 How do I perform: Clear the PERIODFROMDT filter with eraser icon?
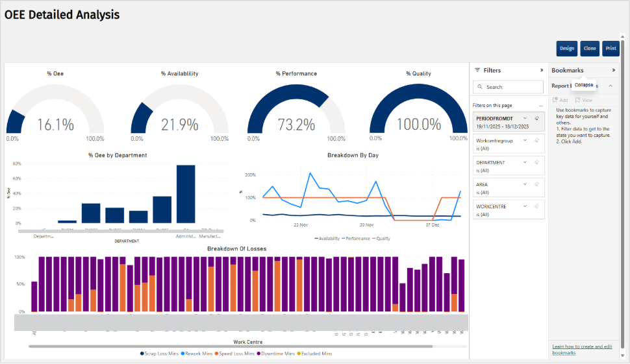click(536, 118)
